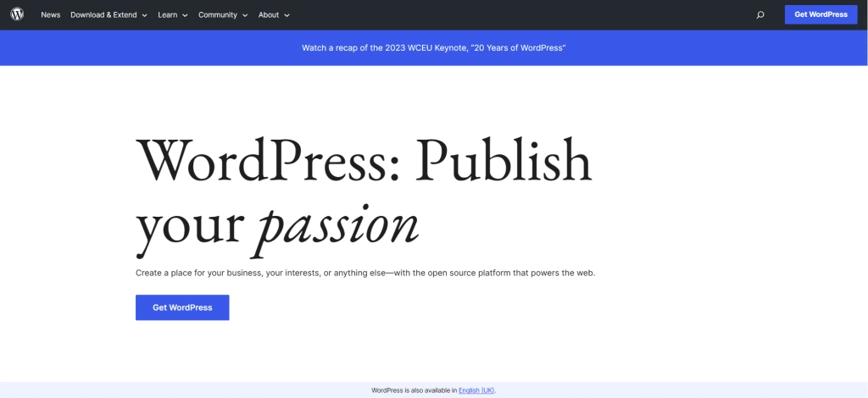
Task: Expand the Download & Extend dropdown
Action: (108, 15)
